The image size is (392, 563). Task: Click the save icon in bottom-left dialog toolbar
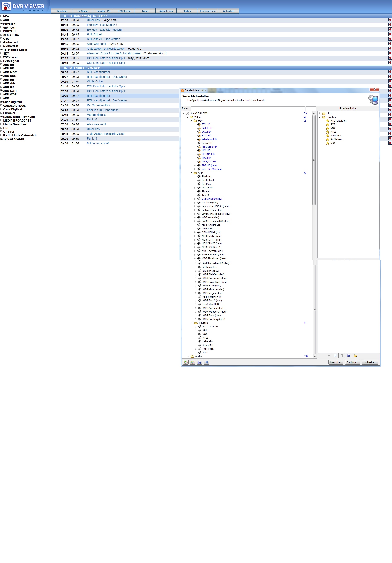pos(200,362)
